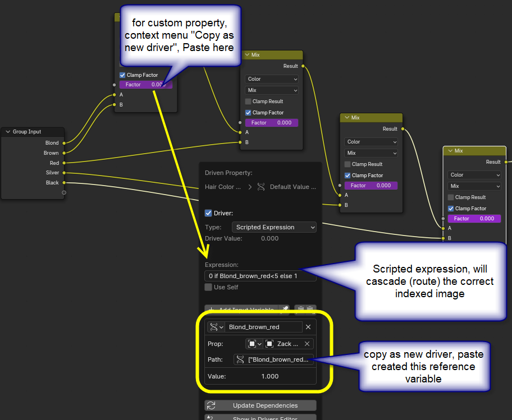Click the Factor slider on the Red-fed Mix node
Viewport: 512px width, 420px height.
pos(271,123)
